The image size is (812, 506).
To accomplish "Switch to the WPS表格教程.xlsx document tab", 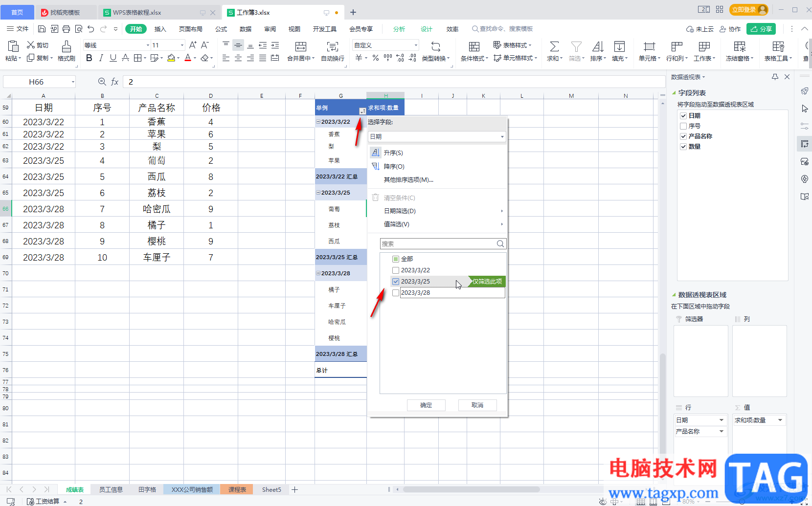I will tap(137, 12).
